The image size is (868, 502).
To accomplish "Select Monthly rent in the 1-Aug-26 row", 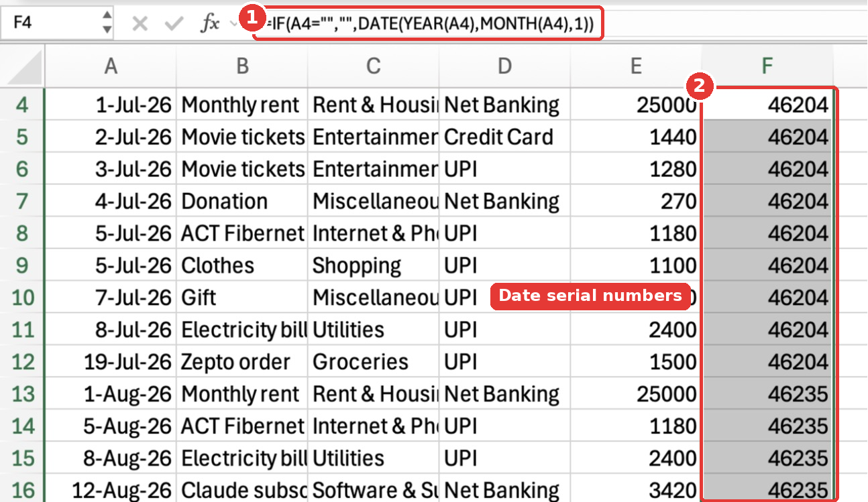I will coord(242,394).
